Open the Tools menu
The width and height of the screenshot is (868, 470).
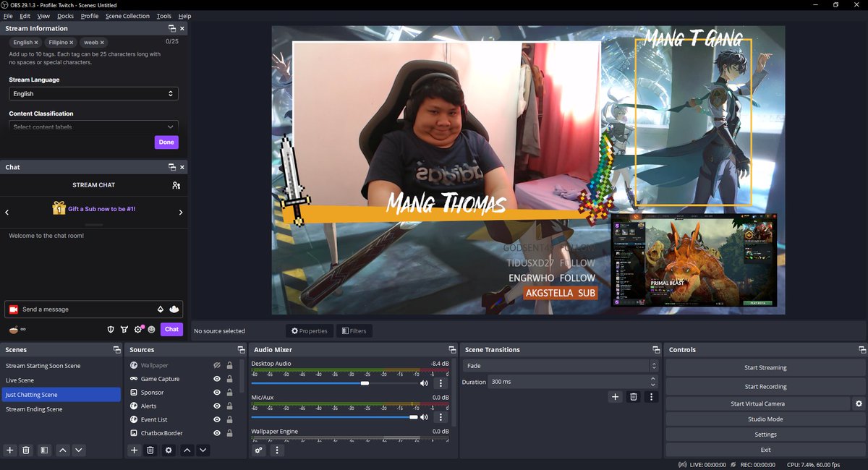pyautogui.click(x=164, y=16)
